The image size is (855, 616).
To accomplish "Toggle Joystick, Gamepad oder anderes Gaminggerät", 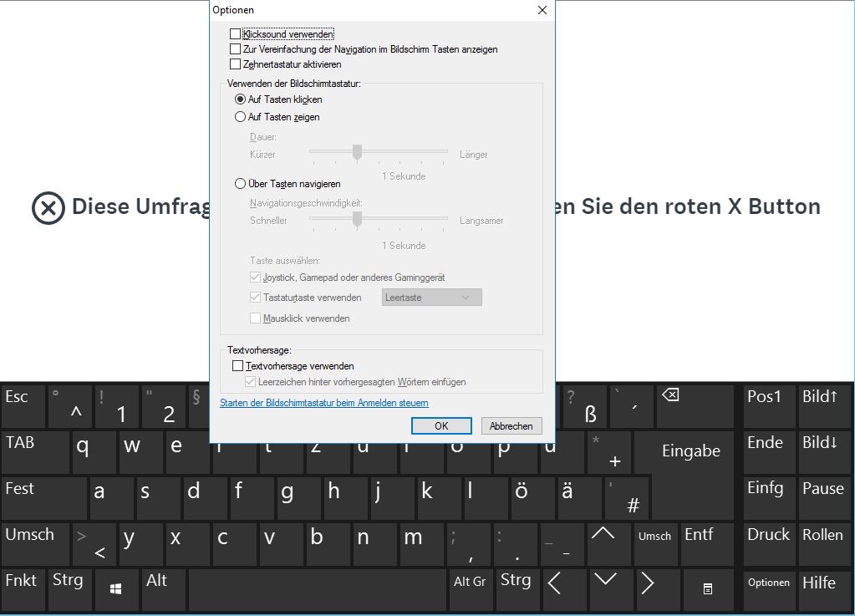I will coord(255,277).
